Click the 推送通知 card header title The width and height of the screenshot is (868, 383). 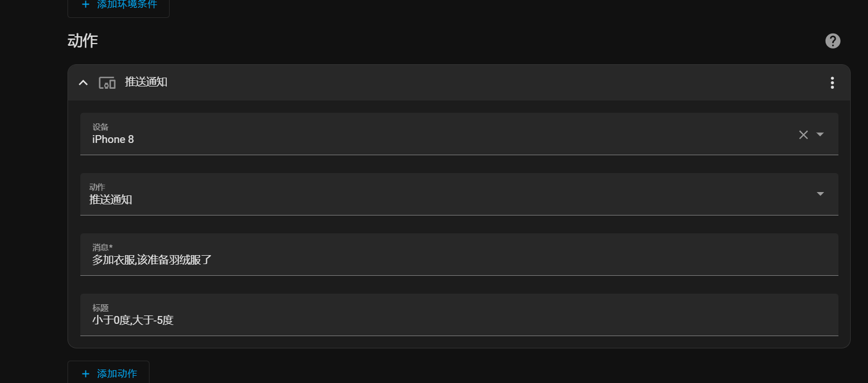[x=146, y=82]
